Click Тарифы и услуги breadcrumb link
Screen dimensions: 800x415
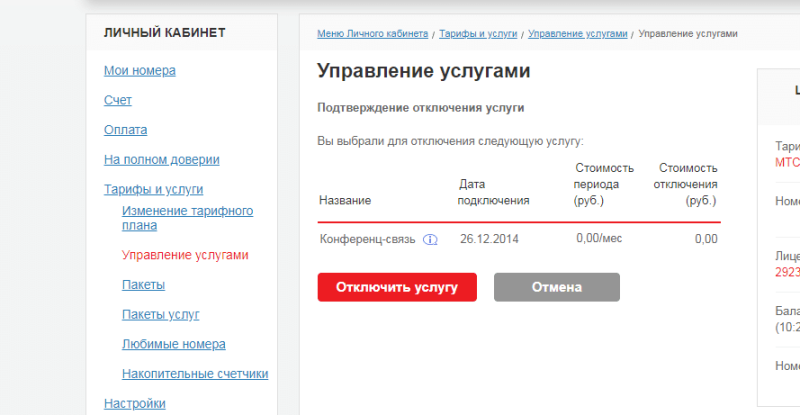click(478, 34)
